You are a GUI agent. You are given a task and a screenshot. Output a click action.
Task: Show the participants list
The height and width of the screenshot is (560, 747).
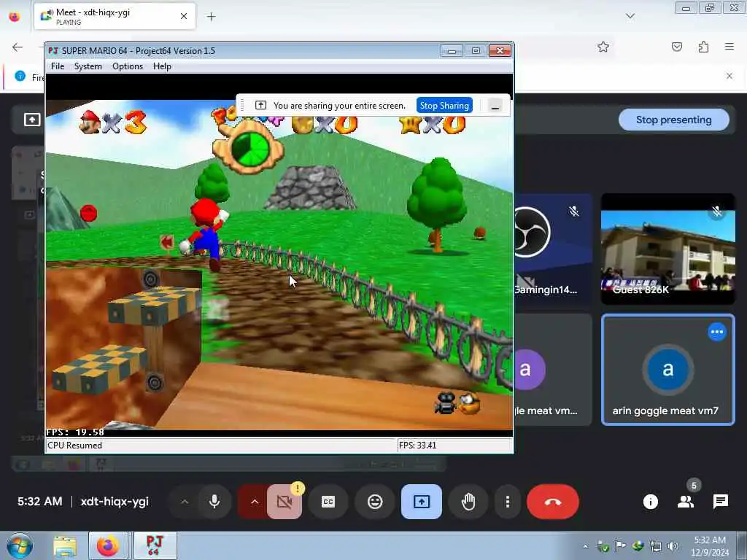pyautogui.click(x=686, y=502)
